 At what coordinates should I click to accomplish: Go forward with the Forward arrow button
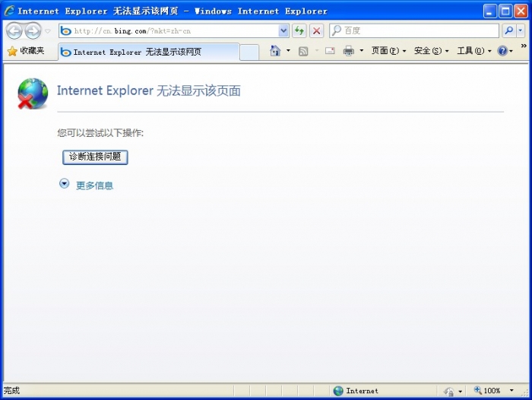pos(33,31)
